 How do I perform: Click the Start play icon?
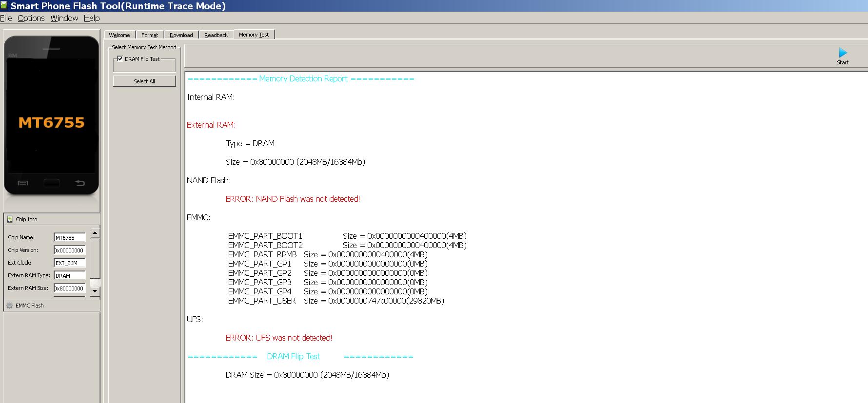pos(843,53)
